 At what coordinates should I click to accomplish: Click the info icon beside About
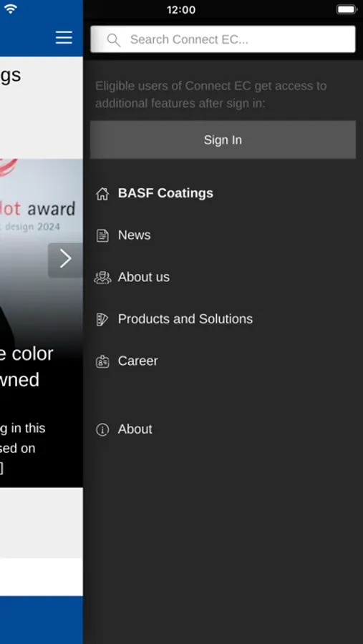[x=102, y=429]
